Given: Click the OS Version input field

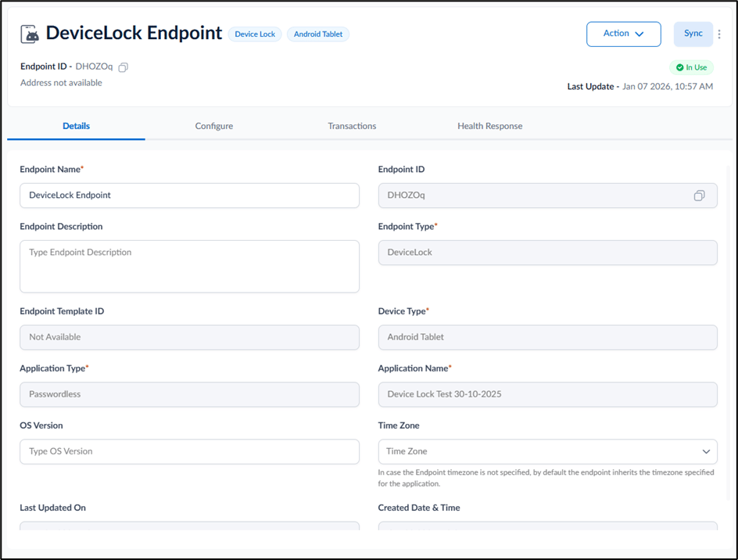Looking at the screenshot, I should pyautogui.click(x=190, y=451).
